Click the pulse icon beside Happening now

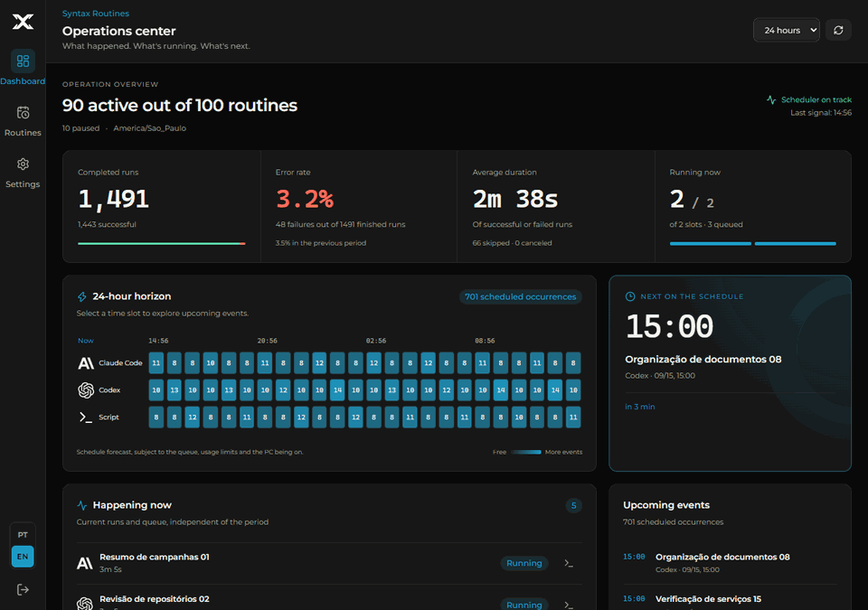(82, 505)
